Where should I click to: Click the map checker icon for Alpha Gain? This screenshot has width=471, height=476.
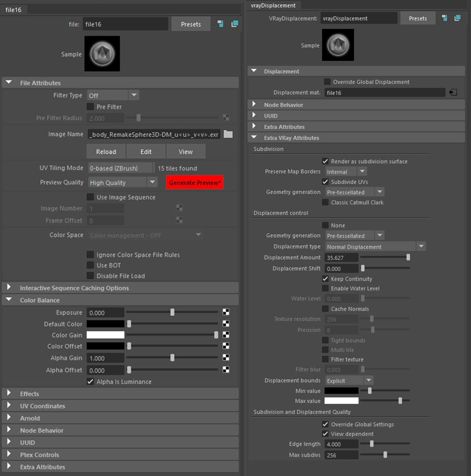pyautogui.click(x=226, y=358)
